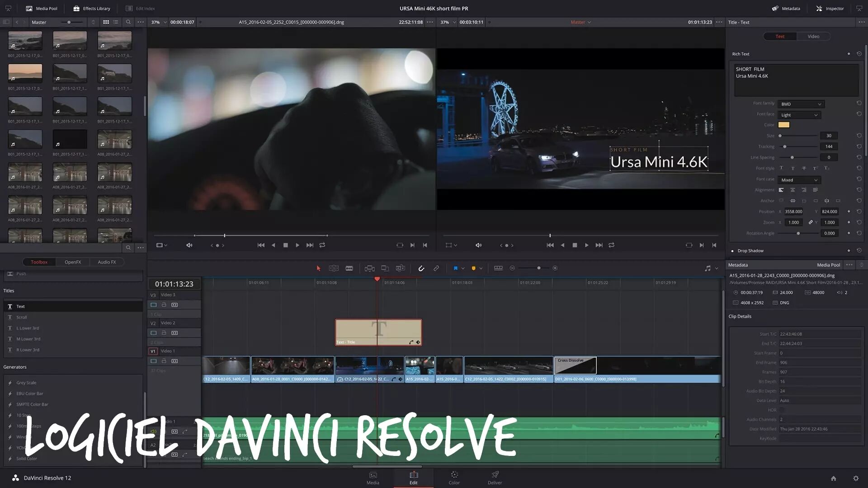This screenshot has width=868, height=488.
Task: Toggle timeline snapping magnet icon
Action: coord(421,268)
